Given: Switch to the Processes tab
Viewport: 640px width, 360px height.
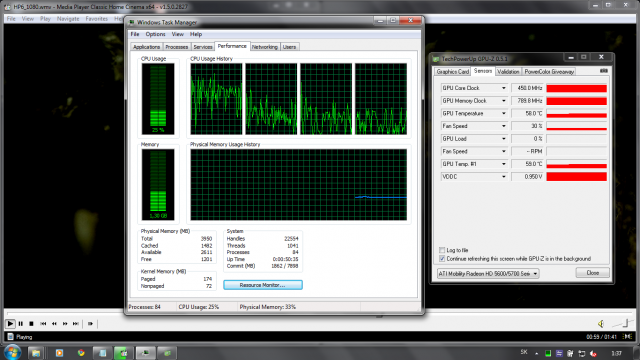Looking at the screenshot, I should point(176,47).
